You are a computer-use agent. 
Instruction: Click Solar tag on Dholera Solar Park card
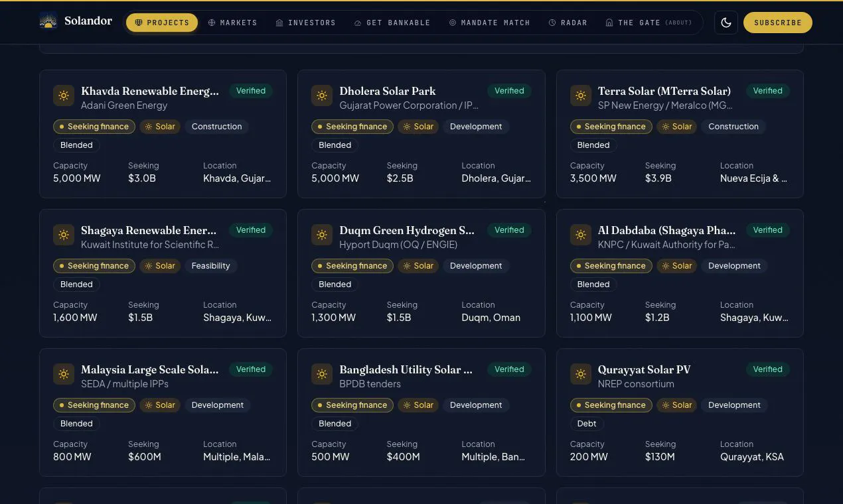[x=418, y=127]
